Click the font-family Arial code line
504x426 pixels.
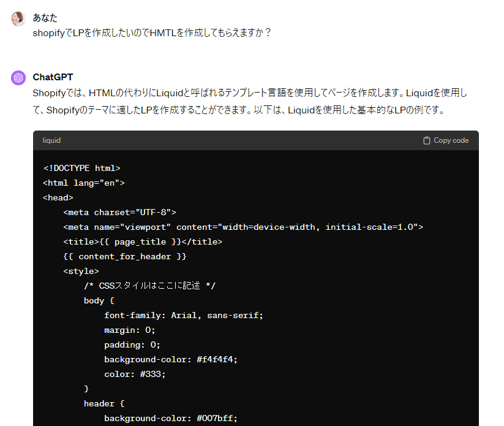[184, 316]
